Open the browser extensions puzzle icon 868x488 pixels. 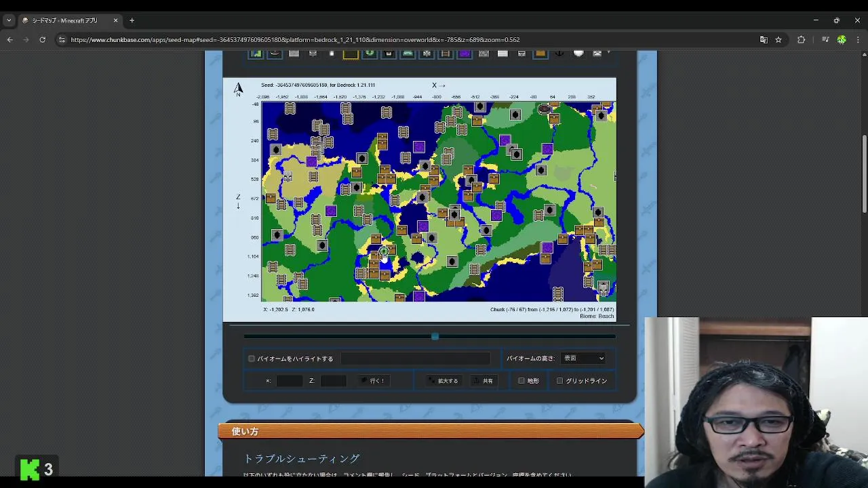pyautogui.click(x=801, y=40)
